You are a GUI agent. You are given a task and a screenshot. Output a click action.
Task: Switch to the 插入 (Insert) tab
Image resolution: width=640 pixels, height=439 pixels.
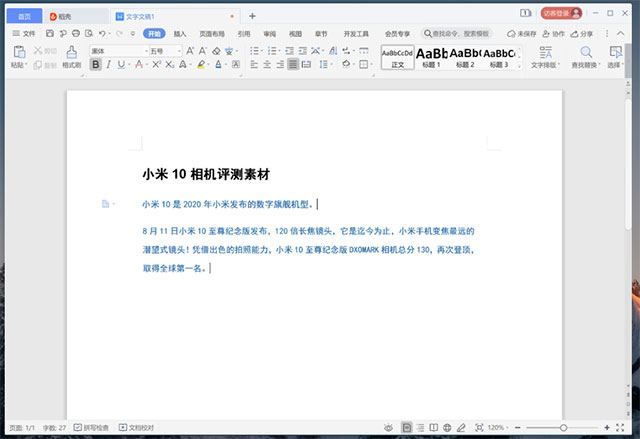coord(180,33)
